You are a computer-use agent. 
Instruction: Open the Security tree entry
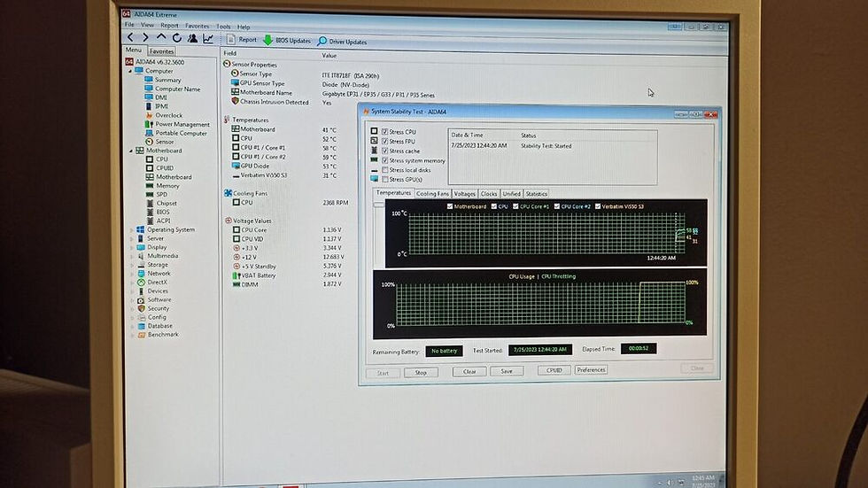pyautogui.click(x=158, y=308)
